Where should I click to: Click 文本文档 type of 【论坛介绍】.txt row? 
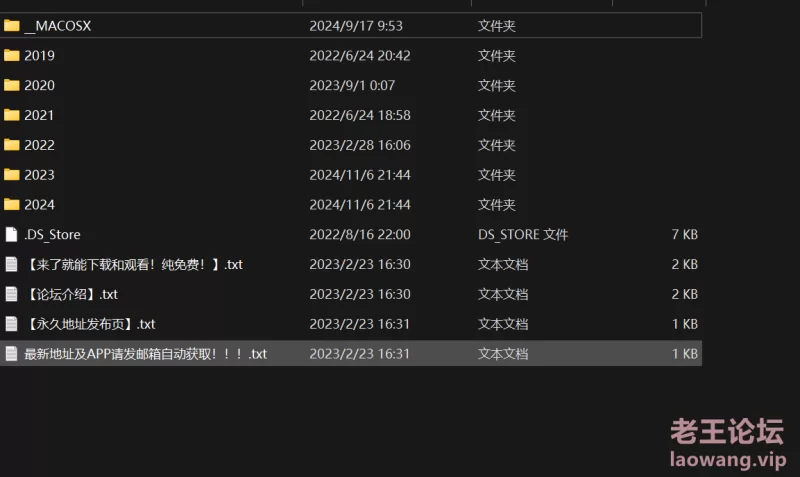click(x=503, y=294)
